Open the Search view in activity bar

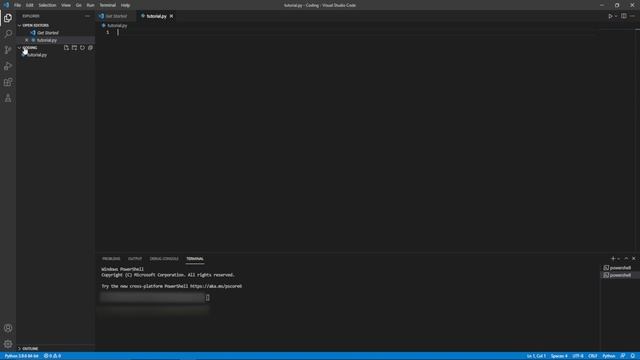pos(8,33)
